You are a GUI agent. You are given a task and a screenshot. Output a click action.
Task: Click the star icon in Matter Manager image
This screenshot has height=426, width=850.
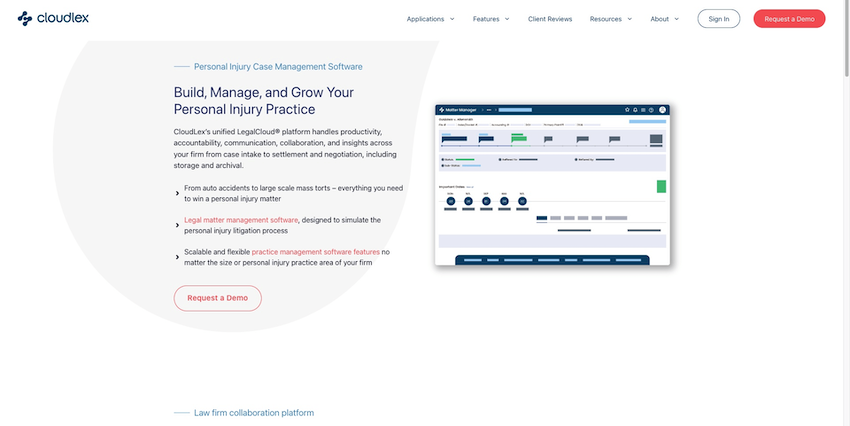coord(627,109)
